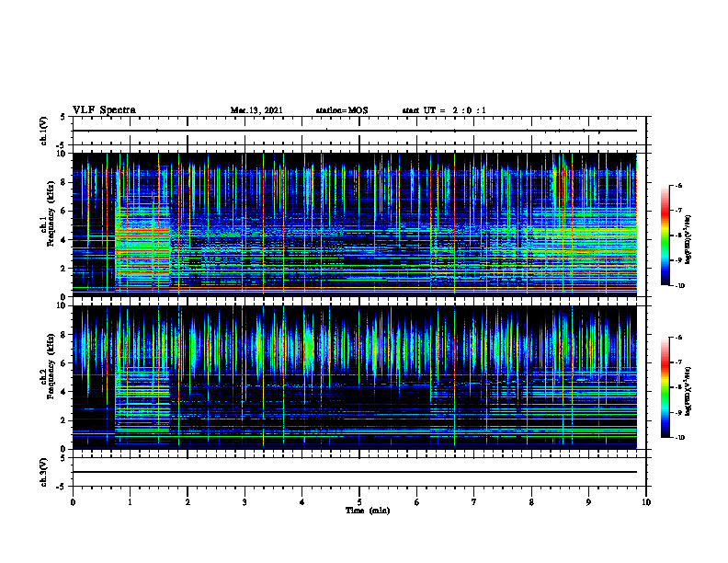Click time axis tick label "3"

click(x=245, y=502)
